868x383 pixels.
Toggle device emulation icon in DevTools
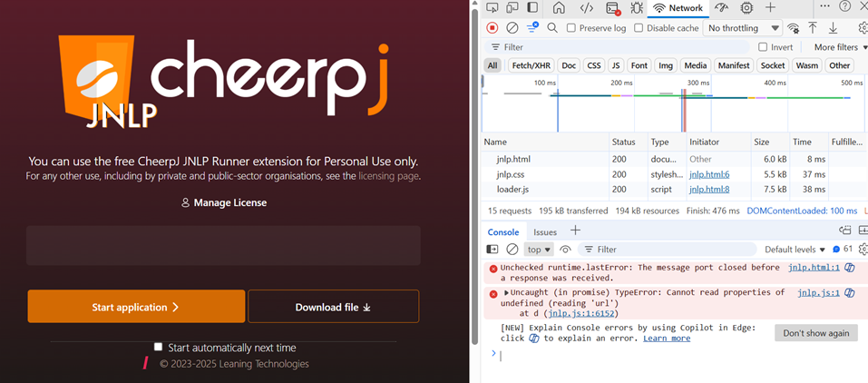click(x=512, y=8)
